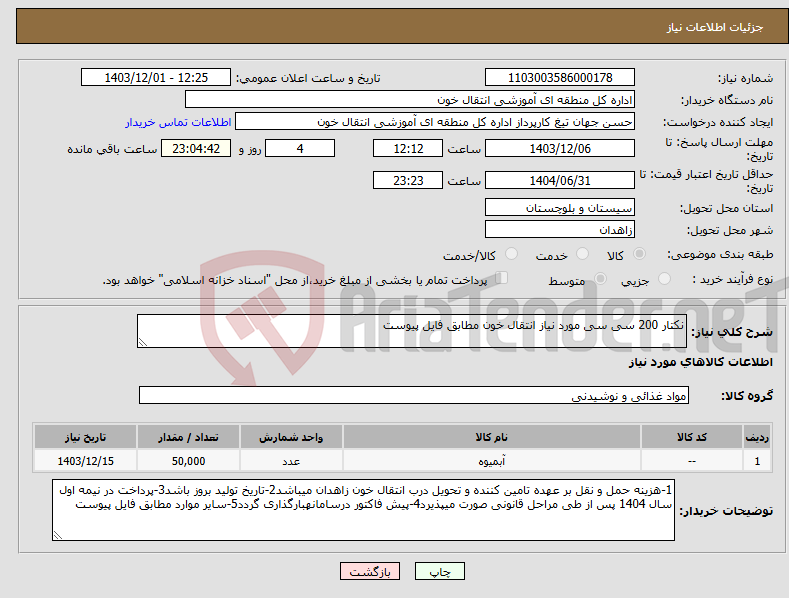The height and width of the screenshot is (598, 789).
Task: Click the نام کالا column header
Action: click(492, 437)
